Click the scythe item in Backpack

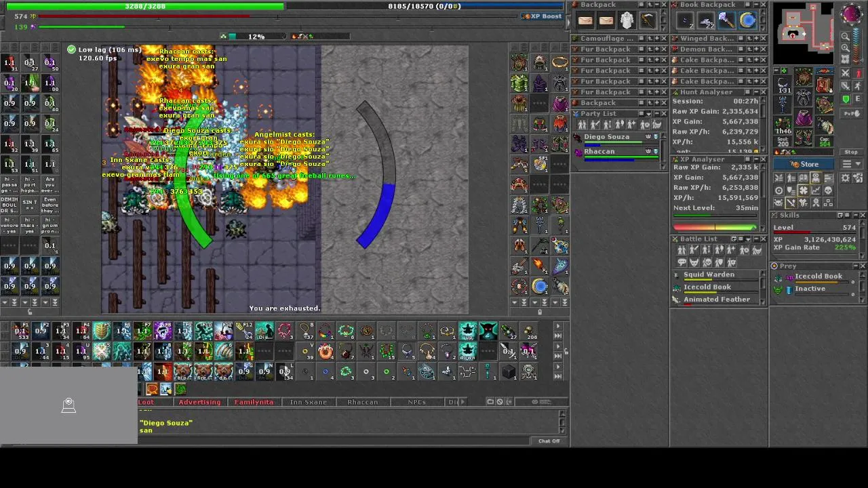coord(648,21)
